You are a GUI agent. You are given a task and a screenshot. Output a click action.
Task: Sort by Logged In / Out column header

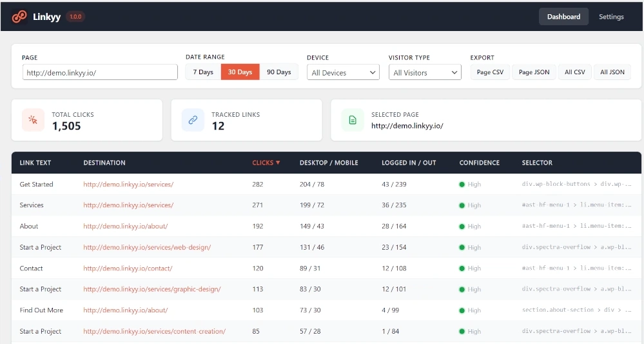coord(409,163)
